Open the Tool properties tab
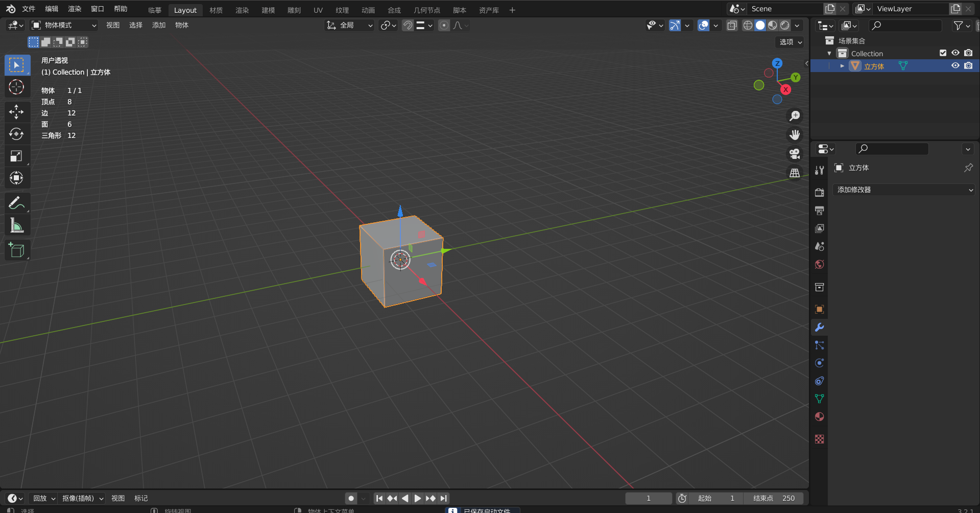 (x=819, y=170)
